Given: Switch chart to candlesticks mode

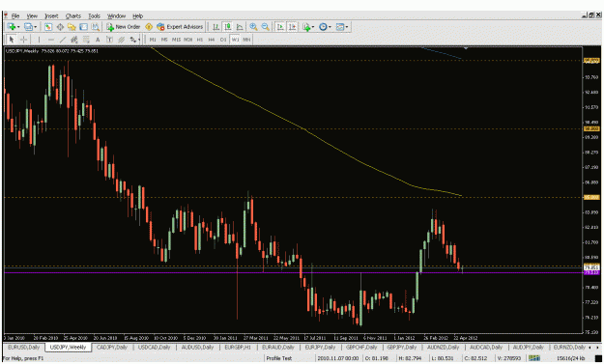Looking at the screenshot, I should [228, 27].
